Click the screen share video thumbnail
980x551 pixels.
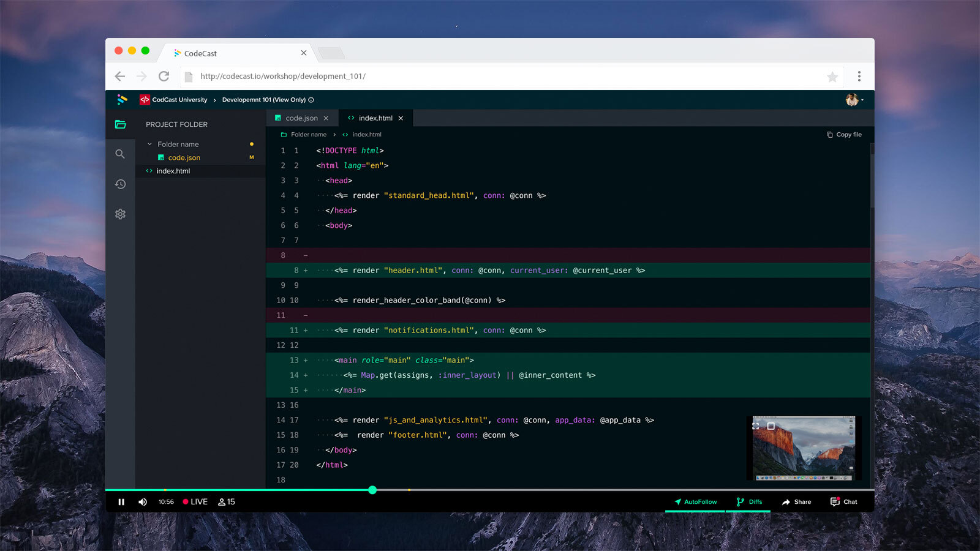pyautogui.click(x=804, y=448)
